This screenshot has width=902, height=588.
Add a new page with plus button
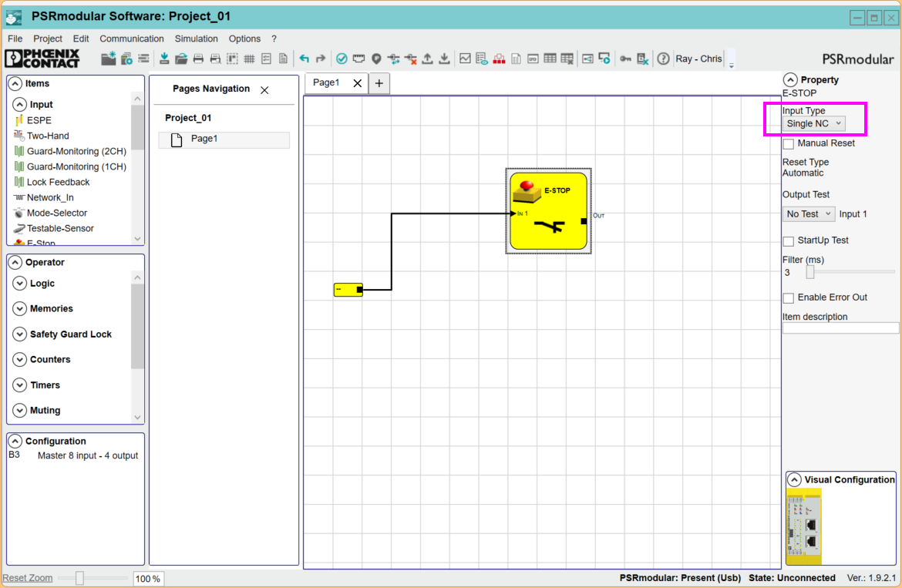coord(379,83)
